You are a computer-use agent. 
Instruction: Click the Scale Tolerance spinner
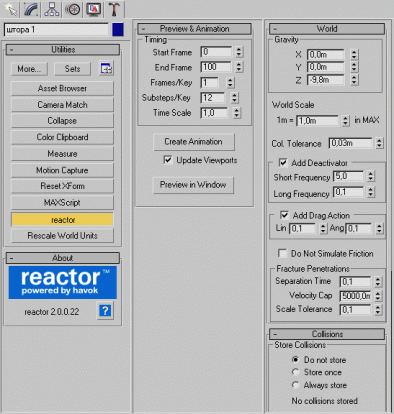tap(378, 310)
